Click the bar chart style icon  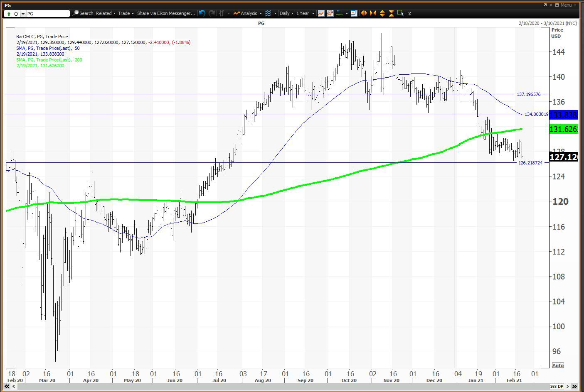(x=222, y=13)
